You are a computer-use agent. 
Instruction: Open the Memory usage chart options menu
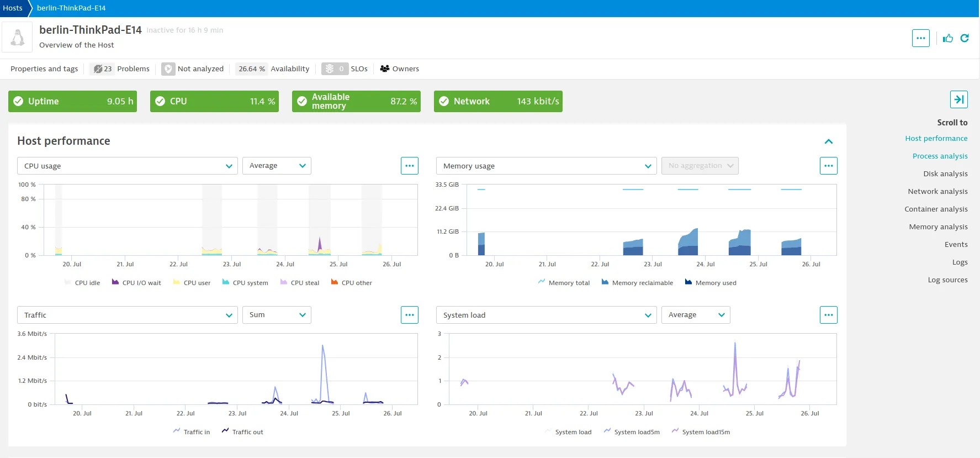(828, 166)
